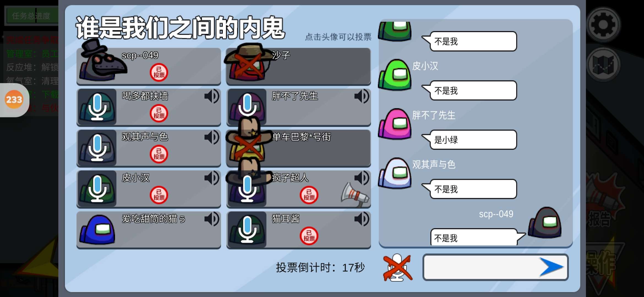Viewport: 644px width, 297px height.
Task: Mute speaker for 喝多都扶墙
Action: point(212,96)
